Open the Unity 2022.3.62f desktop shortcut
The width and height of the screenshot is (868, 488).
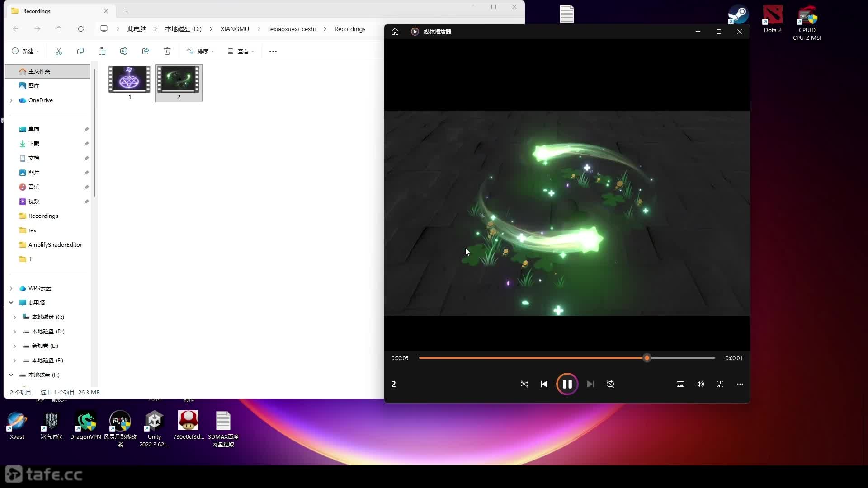154,429
